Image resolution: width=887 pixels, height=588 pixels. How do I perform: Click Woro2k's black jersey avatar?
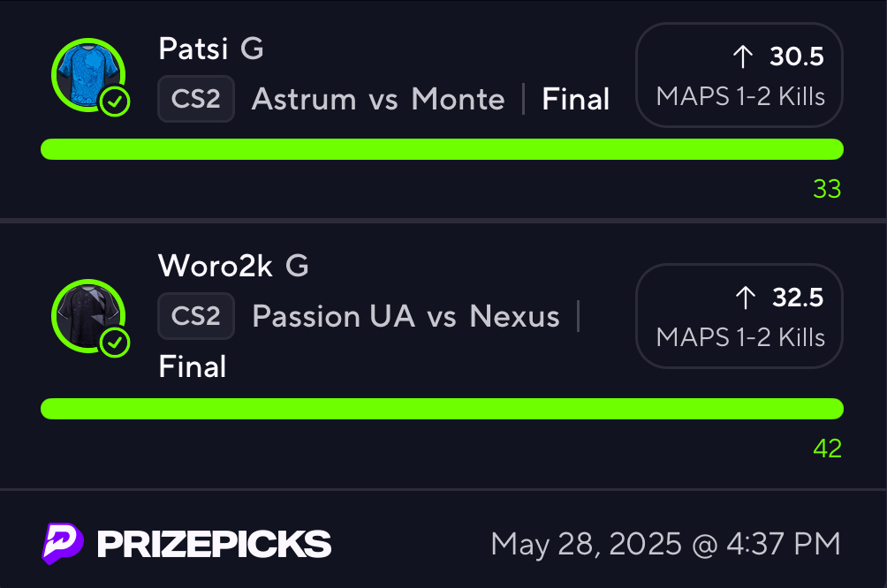coord(88,316)
